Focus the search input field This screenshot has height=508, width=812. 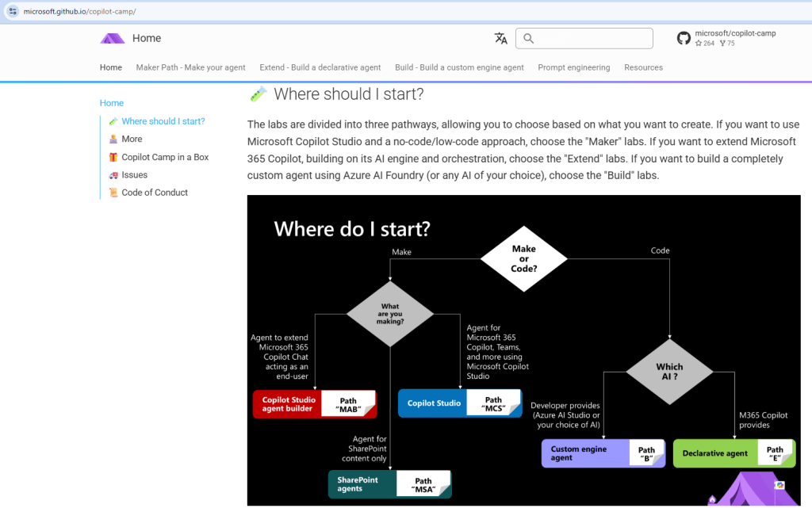tap(592, 38)
